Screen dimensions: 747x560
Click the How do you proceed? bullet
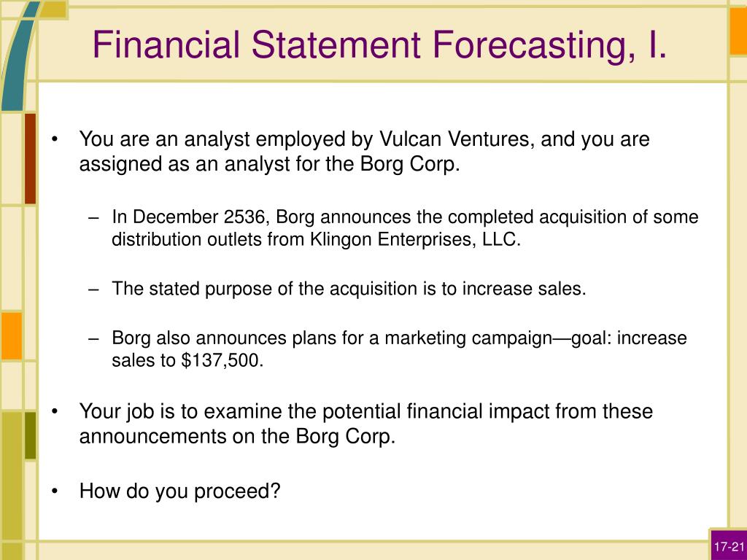point(179,491)
